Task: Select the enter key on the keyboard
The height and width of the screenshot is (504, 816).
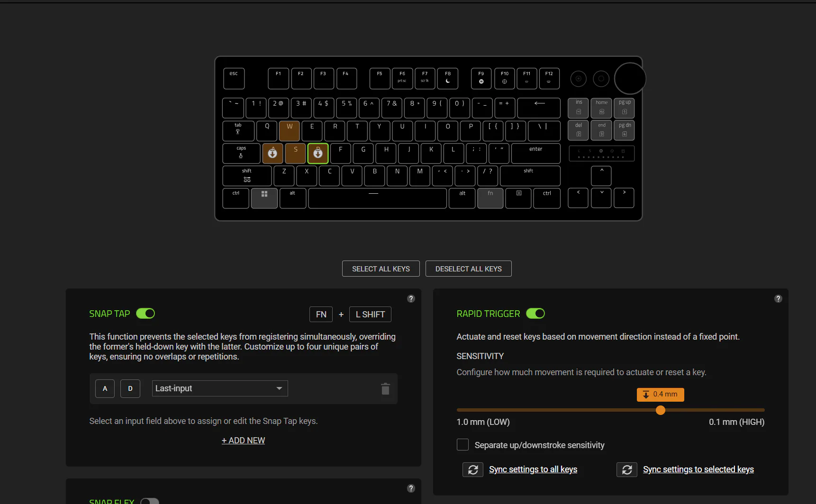Action: point(536,153)
